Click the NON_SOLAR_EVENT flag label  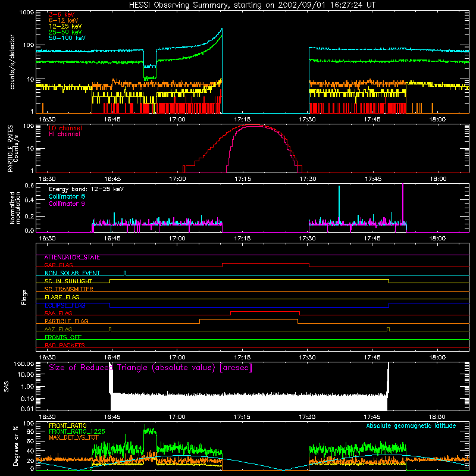coord(72,273)
